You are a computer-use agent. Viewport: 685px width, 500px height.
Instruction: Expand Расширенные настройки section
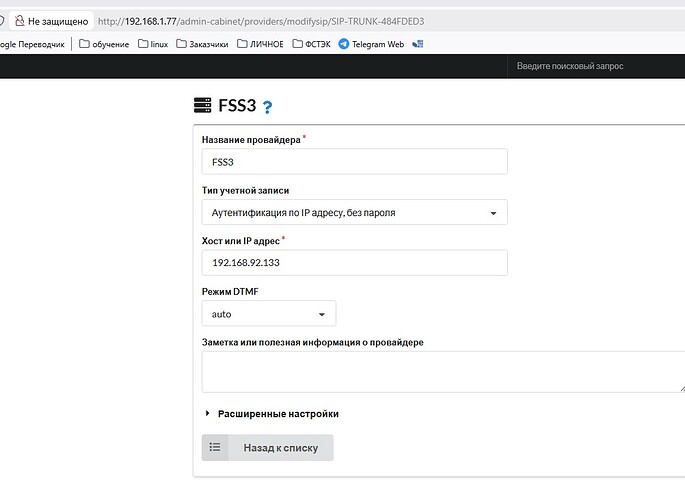272,414
